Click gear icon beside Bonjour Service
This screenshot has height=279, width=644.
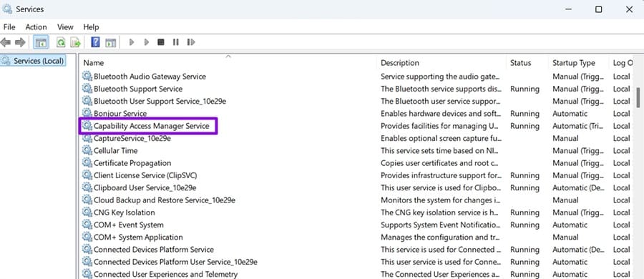[x=87, y=113]
